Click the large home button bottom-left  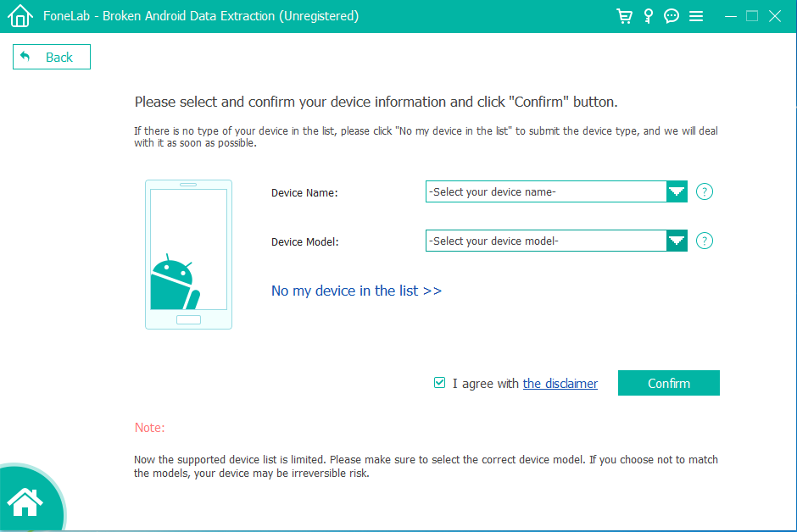point(25,502)
